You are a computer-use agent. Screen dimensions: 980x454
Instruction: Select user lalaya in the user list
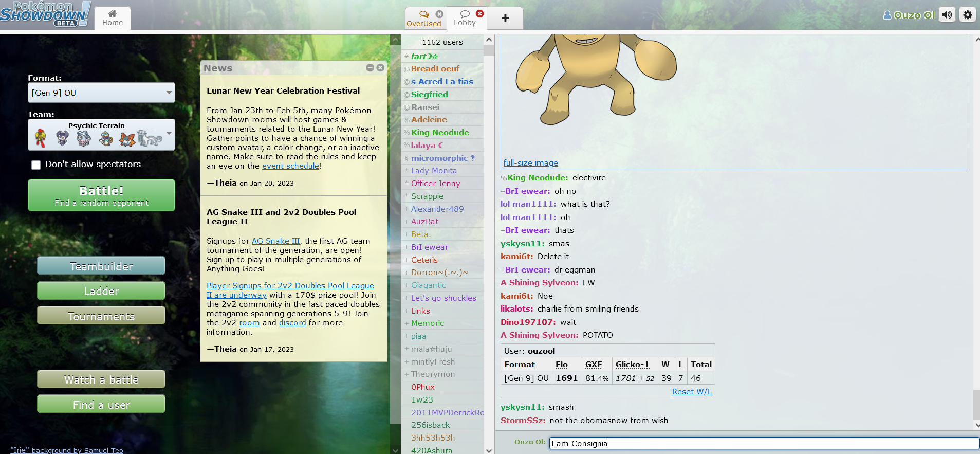tap(442, 146)
